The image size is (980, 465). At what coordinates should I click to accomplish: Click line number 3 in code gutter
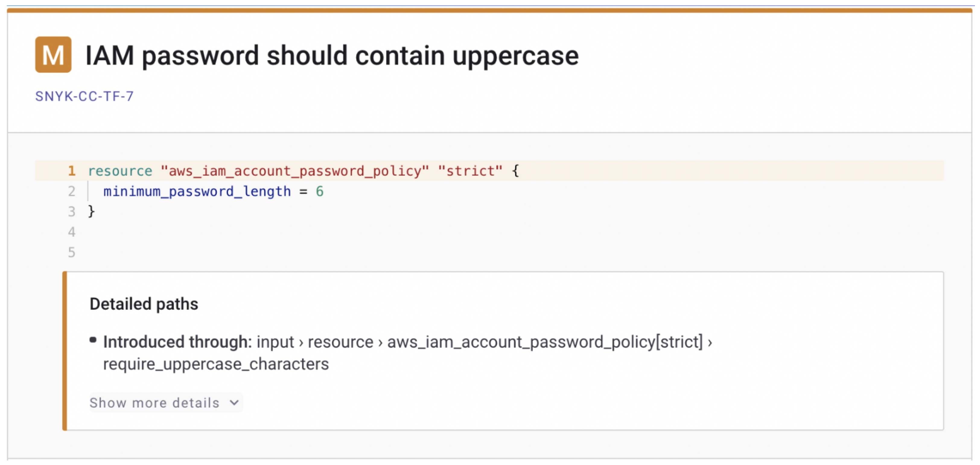coord(72,212)
